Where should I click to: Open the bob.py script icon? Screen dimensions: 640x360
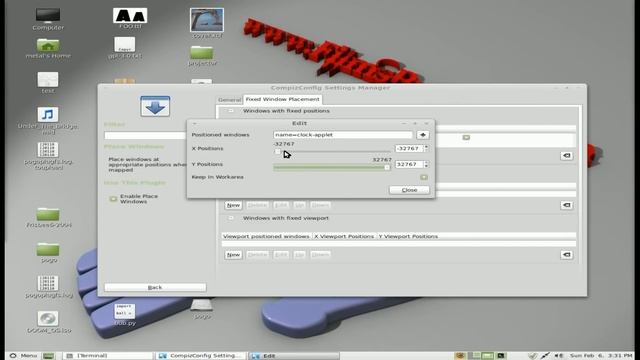124,311
